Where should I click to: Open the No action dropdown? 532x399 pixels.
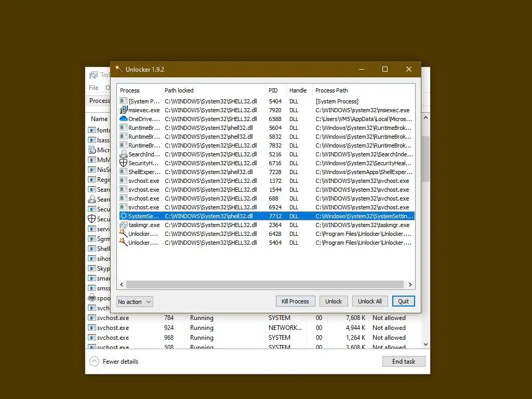click(135, 302)
